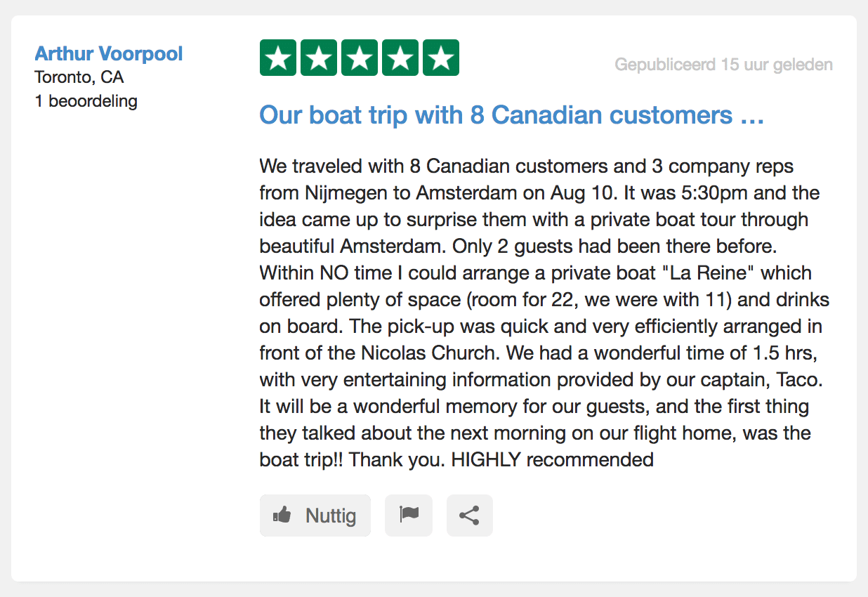
Task: Select the third rating star
Action: pos(360,58)
